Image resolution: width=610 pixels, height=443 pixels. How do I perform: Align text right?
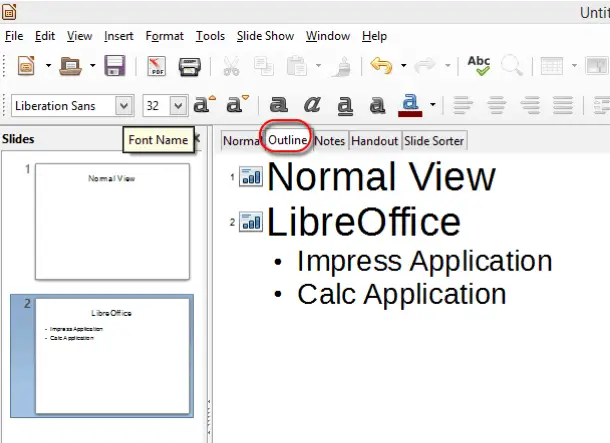530,105
